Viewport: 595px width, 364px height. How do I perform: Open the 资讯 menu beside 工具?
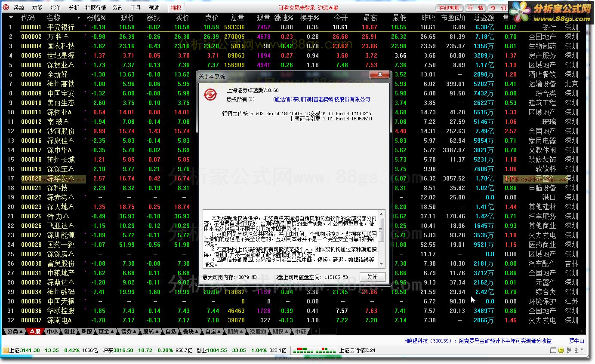coord(117,8)
